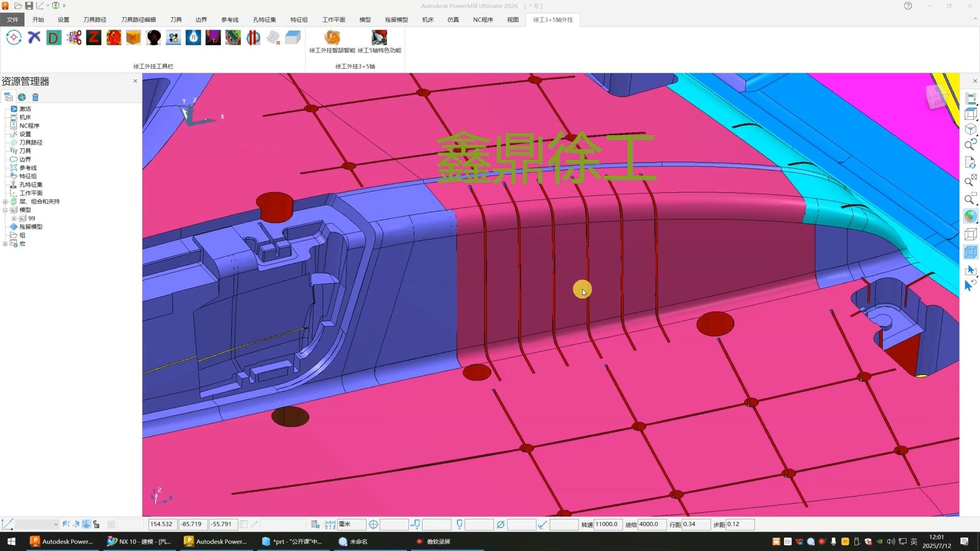Click the trash icon in the explorer panel
Image resolution: width=980 pixels, height=551 pixels.
[x=35, y=97]
